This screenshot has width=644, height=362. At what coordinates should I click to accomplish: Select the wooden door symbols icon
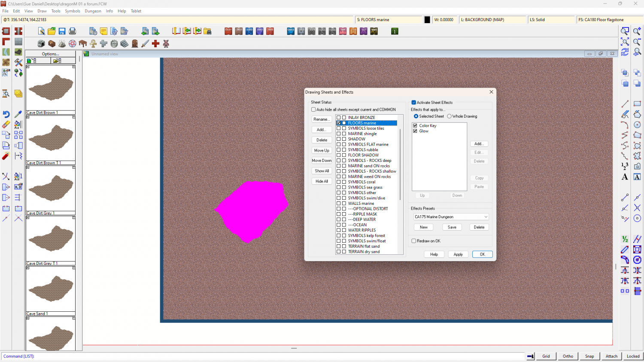click(135, 43)
